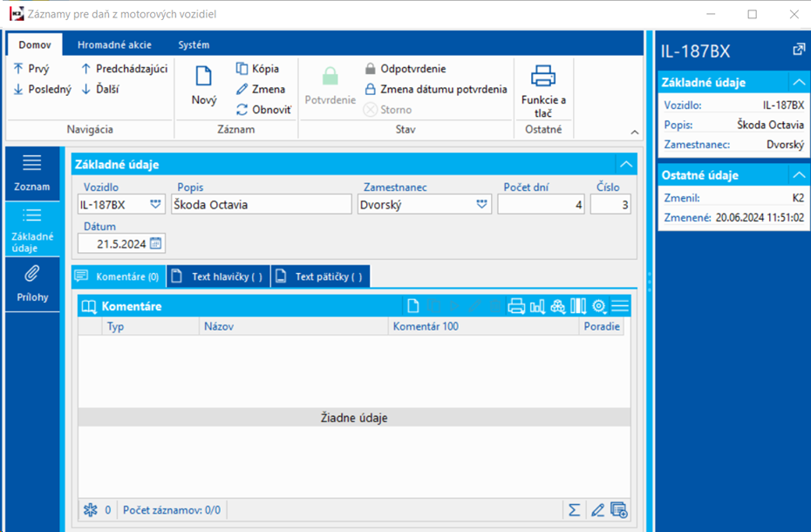Click the Počet dní field
The image size is (811, 532).
click(541, 204)
